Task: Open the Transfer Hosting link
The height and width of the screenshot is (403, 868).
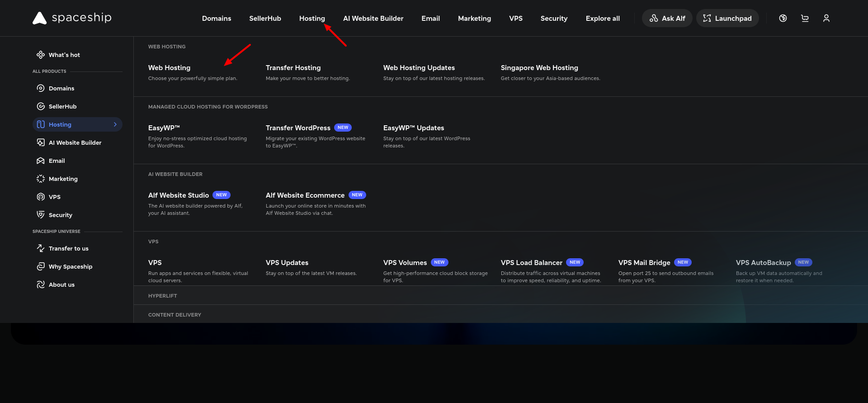Action: 293,68
